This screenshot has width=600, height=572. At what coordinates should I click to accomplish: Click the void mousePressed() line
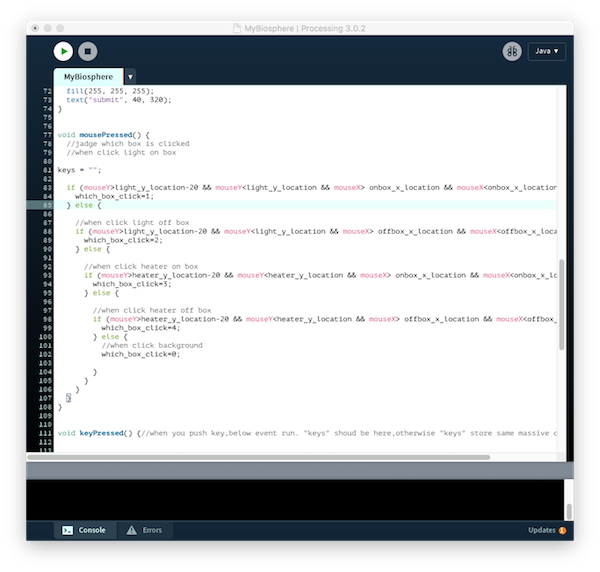(x=104, y=135)
